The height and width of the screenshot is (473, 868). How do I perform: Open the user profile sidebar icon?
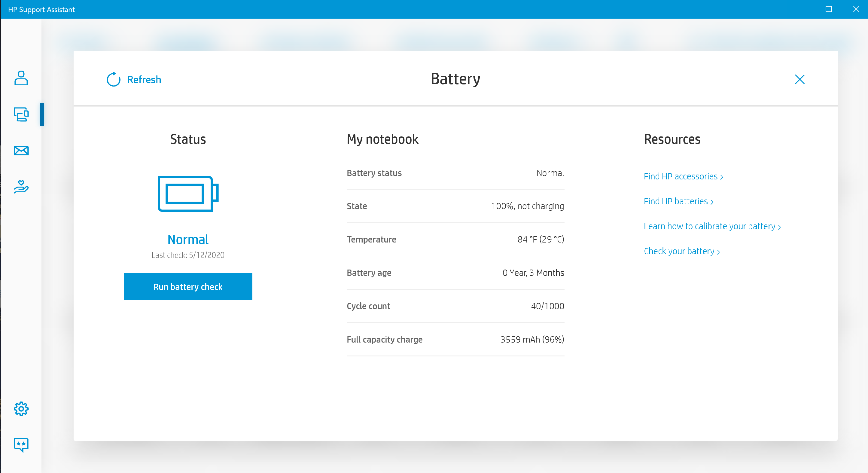(x=21, y=78)
